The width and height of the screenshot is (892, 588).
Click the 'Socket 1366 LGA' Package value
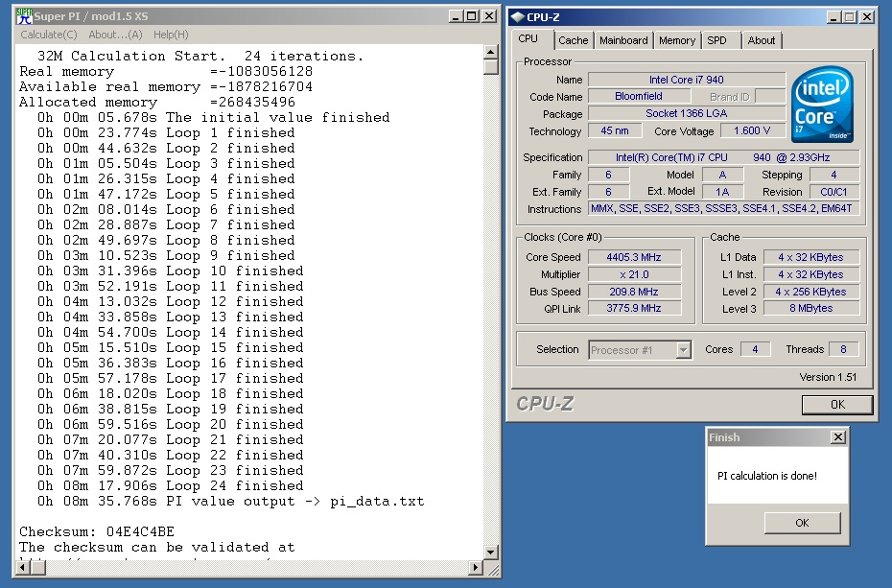point(687,113)
